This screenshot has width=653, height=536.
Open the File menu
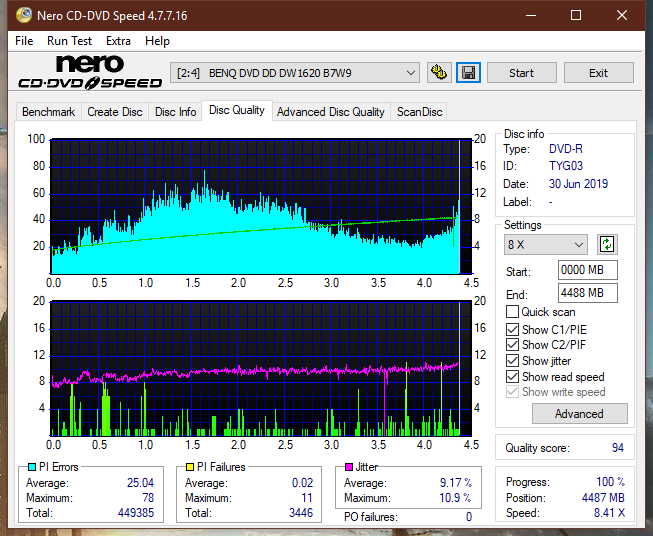click(24, 41)
